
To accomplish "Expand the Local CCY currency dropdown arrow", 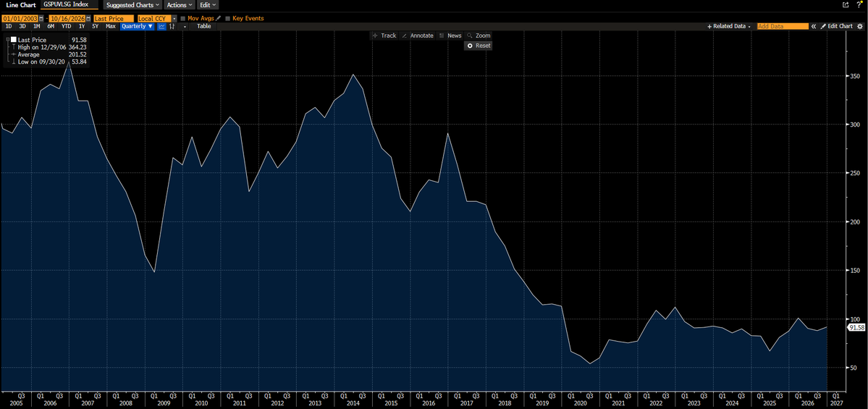I will tap(174, 18).
